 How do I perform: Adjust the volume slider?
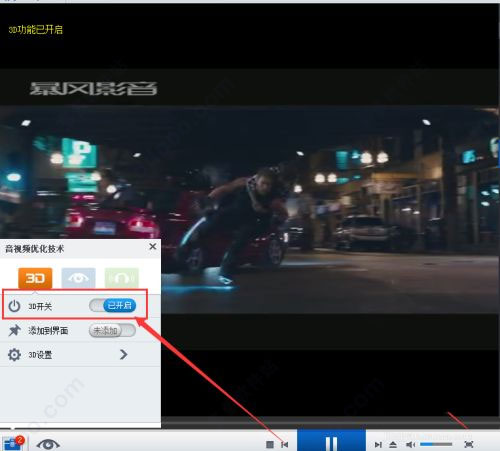pos(436,444)
